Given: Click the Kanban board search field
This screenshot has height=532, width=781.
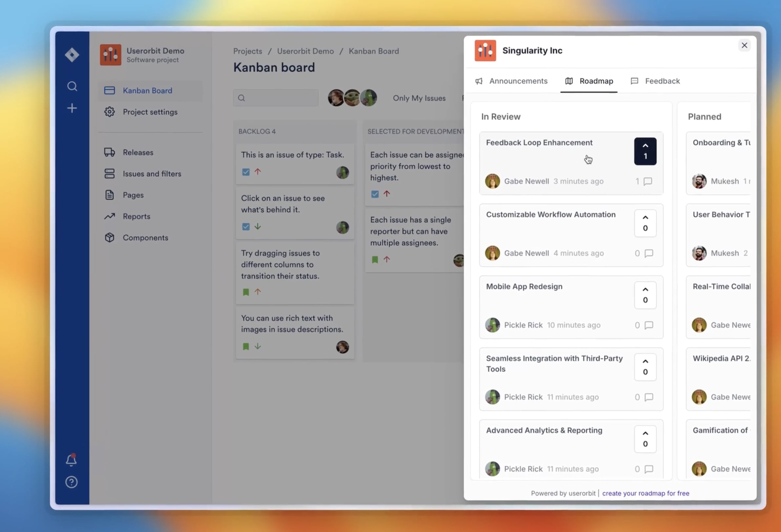Looking at the screenshot, I should point(276,98).
